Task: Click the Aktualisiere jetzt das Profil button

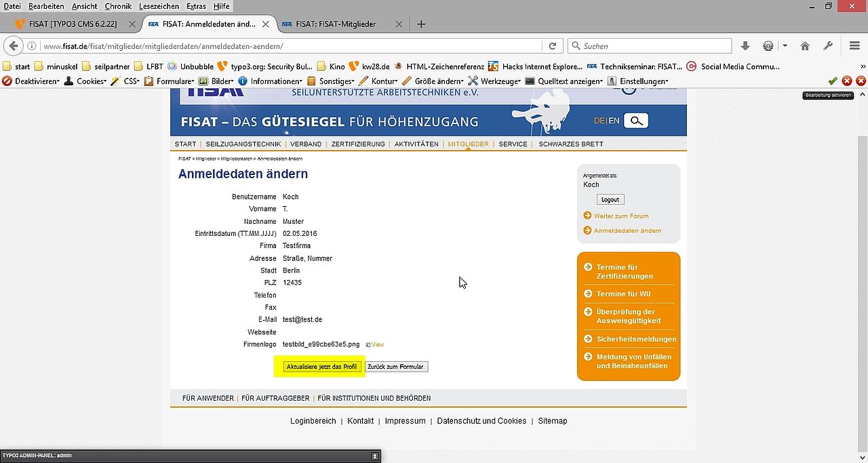Action: click(321, 367)
